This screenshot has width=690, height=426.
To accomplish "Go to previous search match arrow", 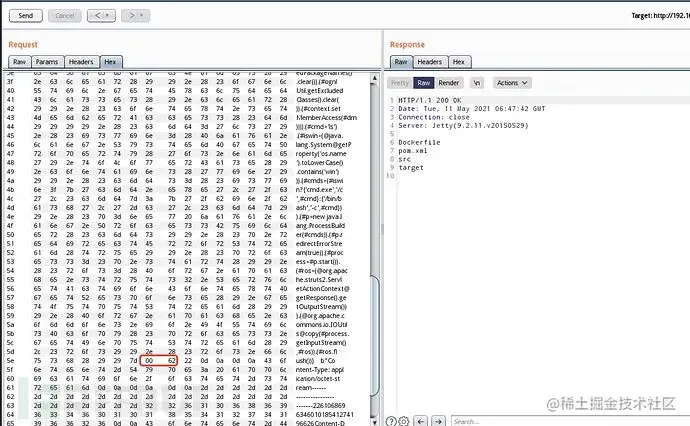I will coord(421,421).
